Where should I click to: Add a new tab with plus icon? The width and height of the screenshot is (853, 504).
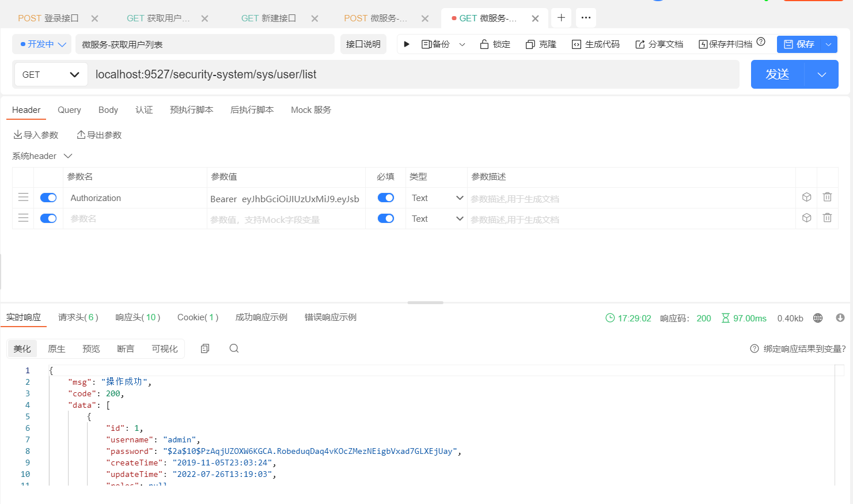point(561,18)
